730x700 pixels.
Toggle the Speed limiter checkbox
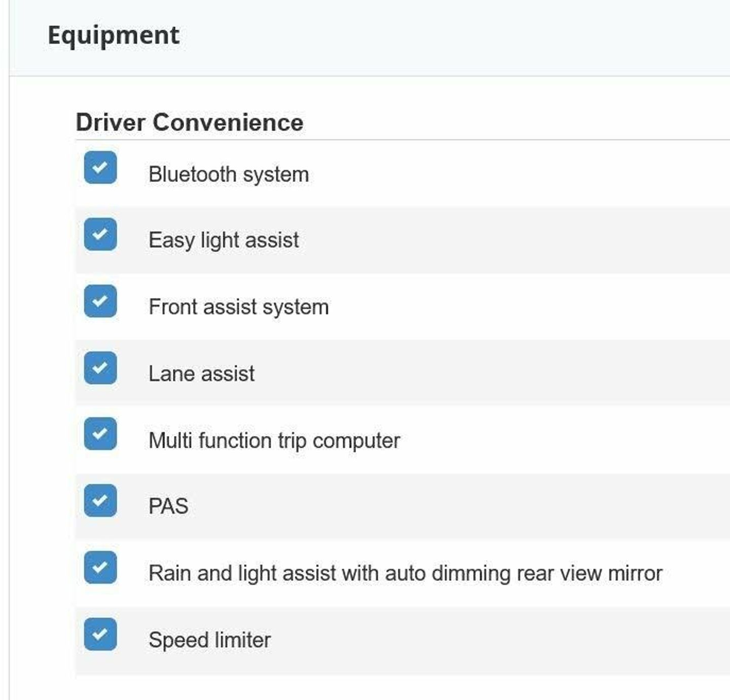(100, 634)
